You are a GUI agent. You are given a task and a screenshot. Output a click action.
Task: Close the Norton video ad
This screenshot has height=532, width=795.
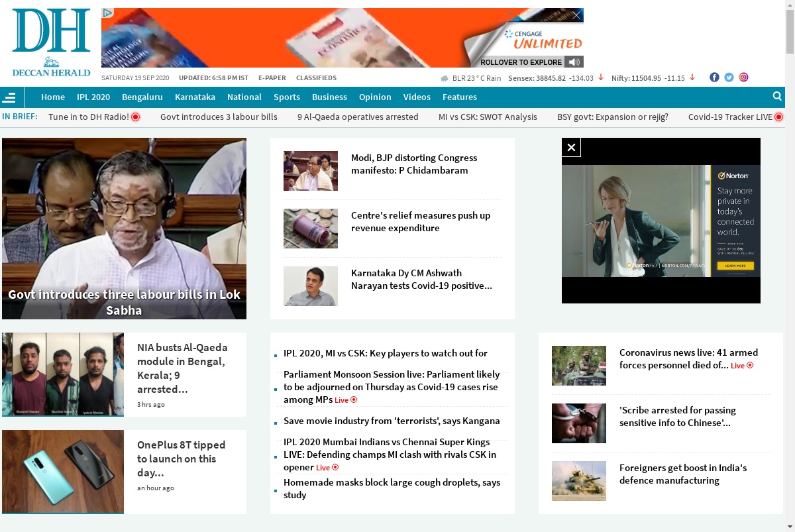coord(571,147)
